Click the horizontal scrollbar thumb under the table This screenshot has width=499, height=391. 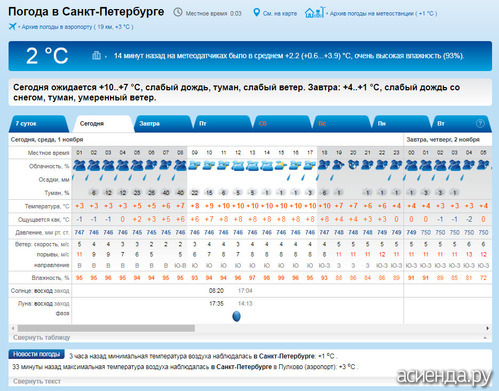tap(106, 328)
